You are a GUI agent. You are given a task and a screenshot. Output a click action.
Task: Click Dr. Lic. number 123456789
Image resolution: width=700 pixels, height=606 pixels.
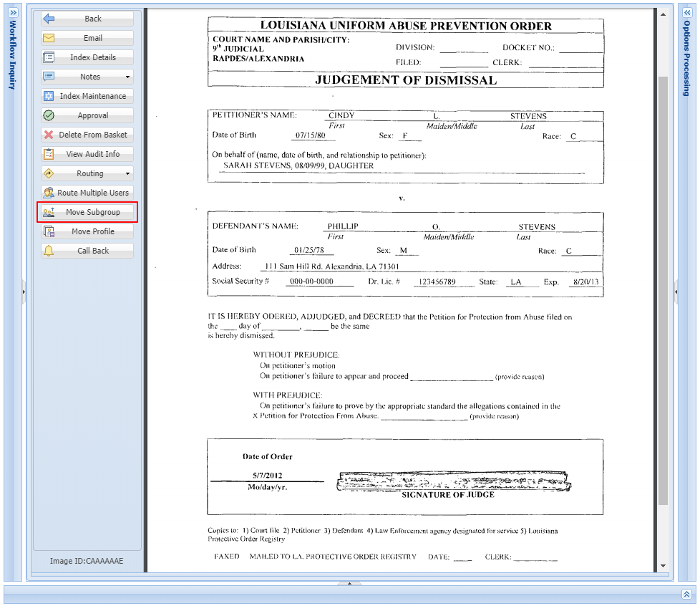click(437, 282)
